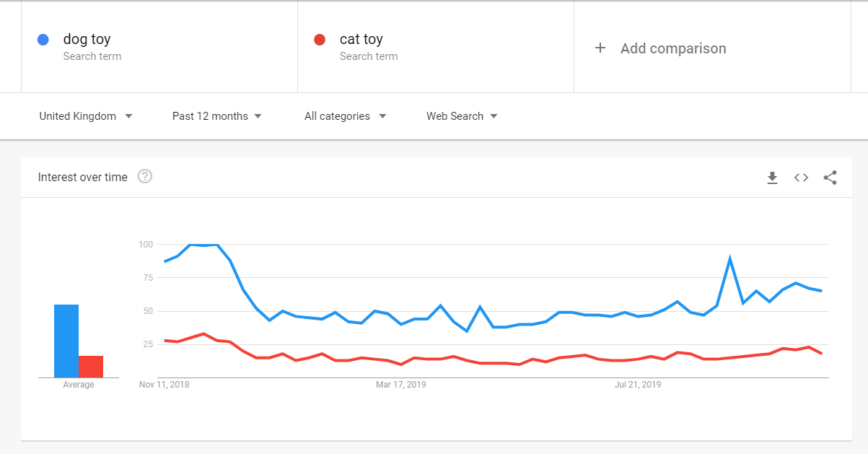Click the Jul 21, 2019 date label

click(x=638, y=385)
